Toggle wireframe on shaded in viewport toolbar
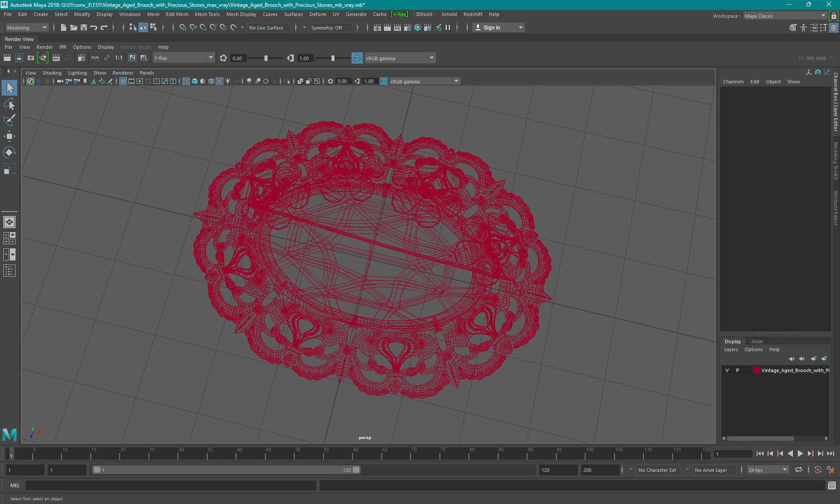The image size is (840, 504). tap(211, 81)
